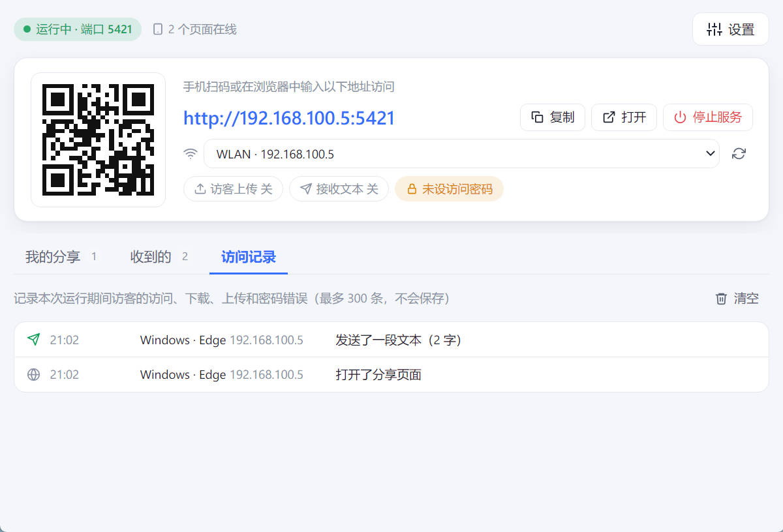Select the log row 发送了一段文本（2 字）
The height and width of the screenshot is (532, 783).
click(391, 340)
